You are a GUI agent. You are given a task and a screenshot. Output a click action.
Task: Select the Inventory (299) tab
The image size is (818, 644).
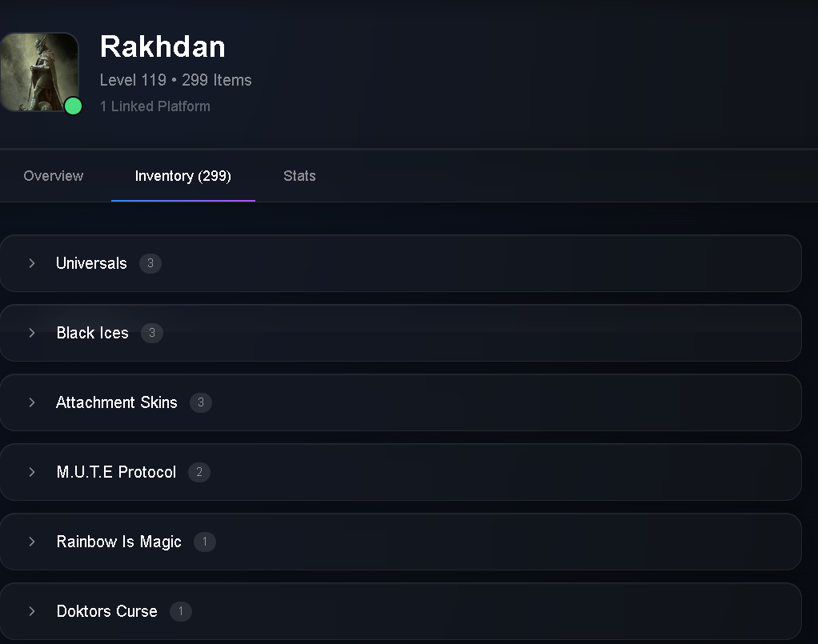(183, 176)
